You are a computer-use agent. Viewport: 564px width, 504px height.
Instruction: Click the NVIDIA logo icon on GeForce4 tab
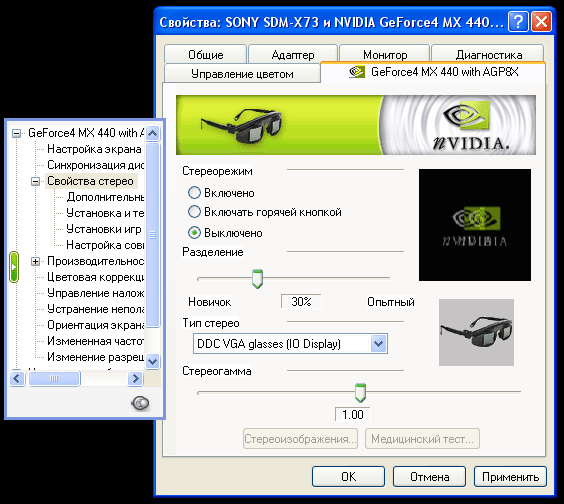[357, 72]
